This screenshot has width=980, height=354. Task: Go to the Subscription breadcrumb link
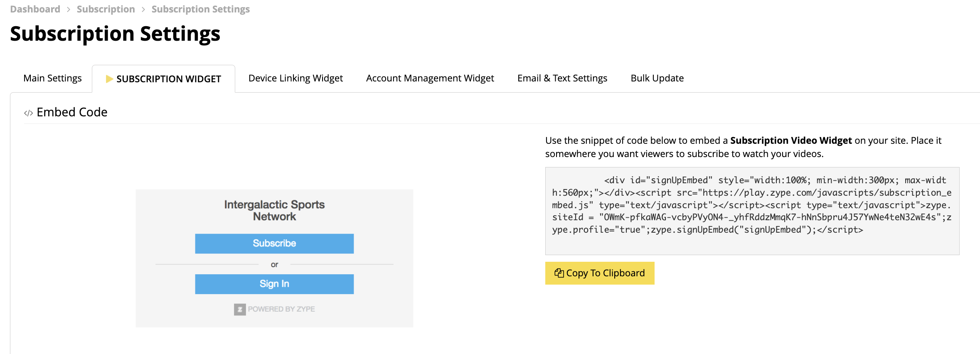pyautogui.click(x=106, y=9)
